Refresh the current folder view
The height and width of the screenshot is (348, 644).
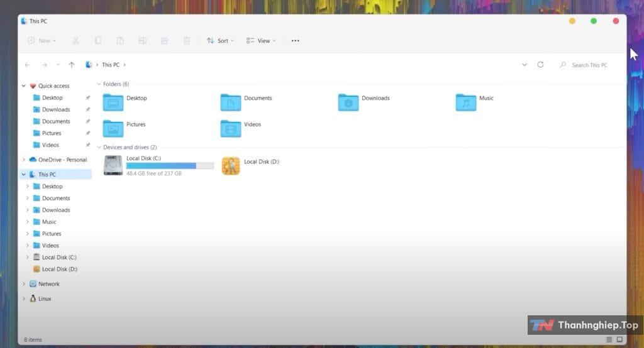pyautogui.click(x=540, y=65)
